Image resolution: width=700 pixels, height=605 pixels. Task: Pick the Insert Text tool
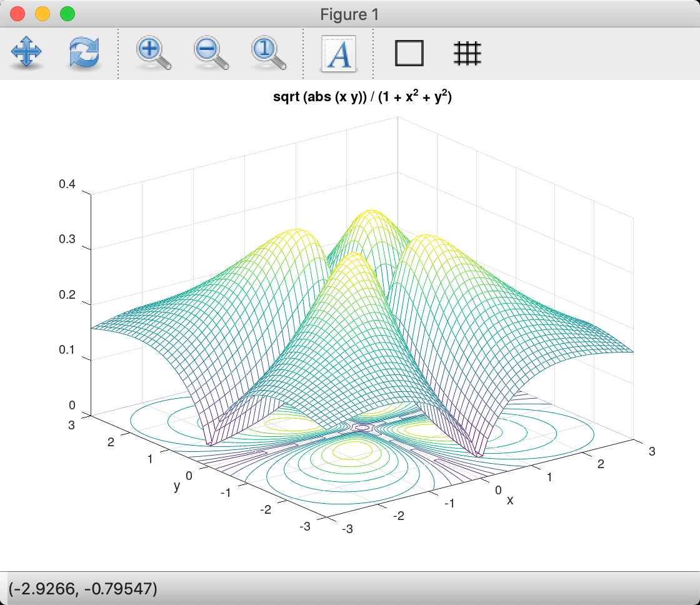[x=338, y=54]
